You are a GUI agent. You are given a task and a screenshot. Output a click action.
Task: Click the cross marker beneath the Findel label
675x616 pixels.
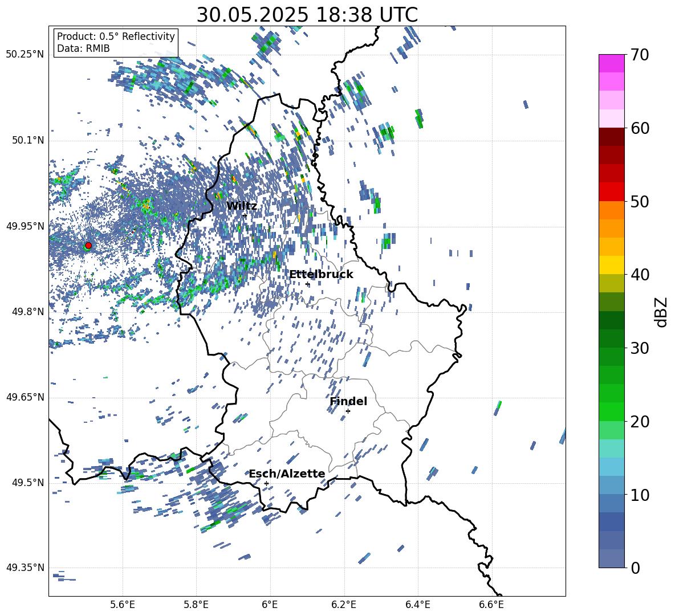coord(348,411)
